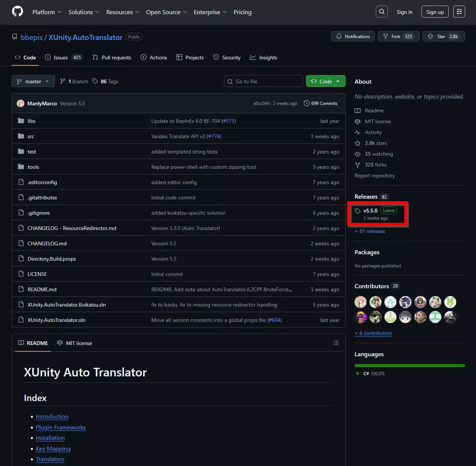Click + 6 contributors link

tap(373, 333)
